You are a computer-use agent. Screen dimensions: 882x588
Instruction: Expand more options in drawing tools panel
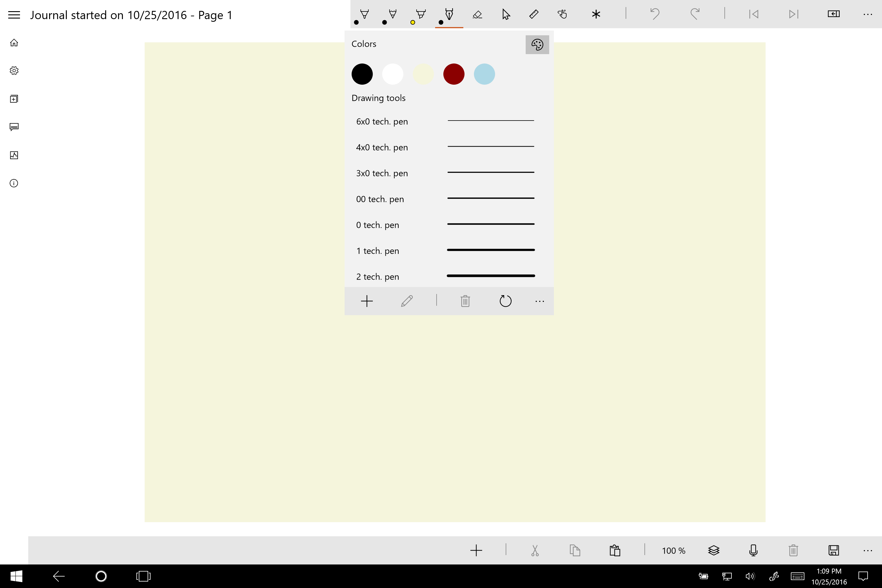(539, 301)
